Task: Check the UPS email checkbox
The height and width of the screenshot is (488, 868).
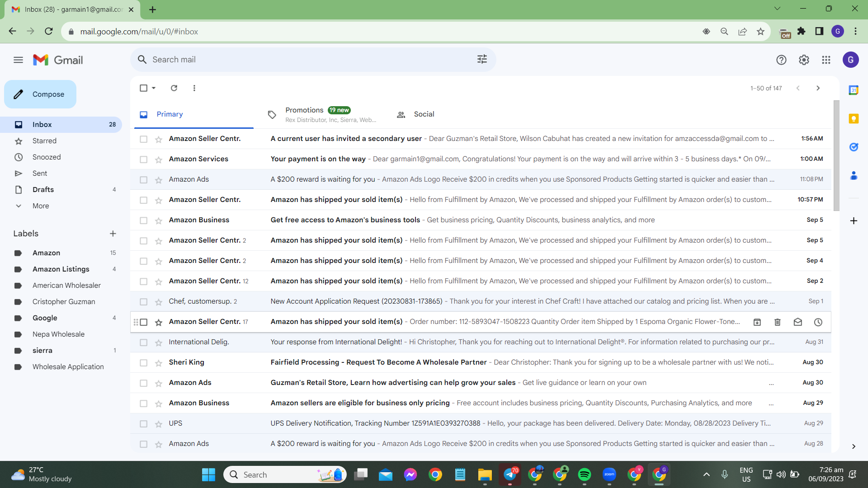Action: coord(143,424)
